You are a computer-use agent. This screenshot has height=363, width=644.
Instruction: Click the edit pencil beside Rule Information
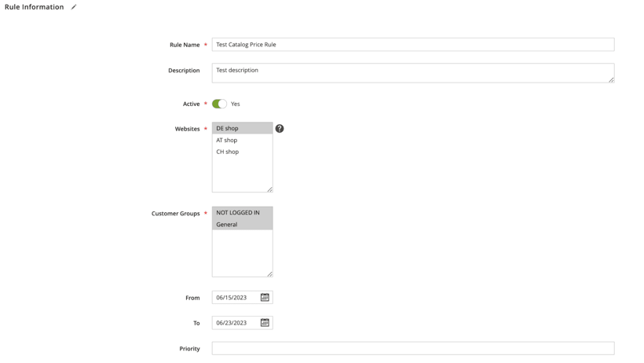click(74, 7)
